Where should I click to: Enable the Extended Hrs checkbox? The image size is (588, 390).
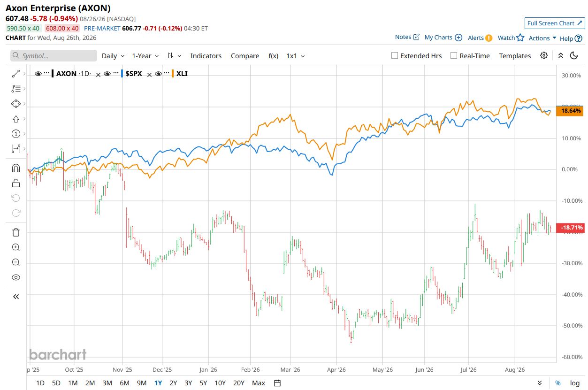tap(395, 55)
